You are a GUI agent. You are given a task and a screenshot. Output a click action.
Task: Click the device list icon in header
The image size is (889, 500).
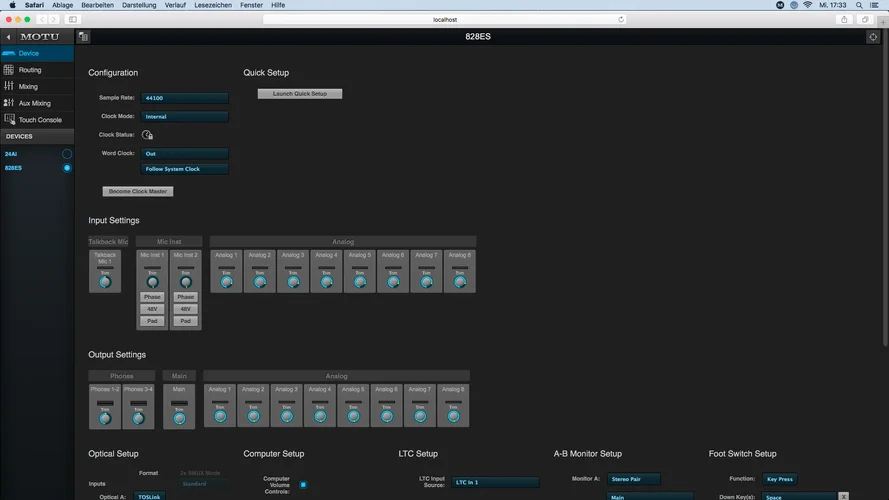tap(83, 37)
